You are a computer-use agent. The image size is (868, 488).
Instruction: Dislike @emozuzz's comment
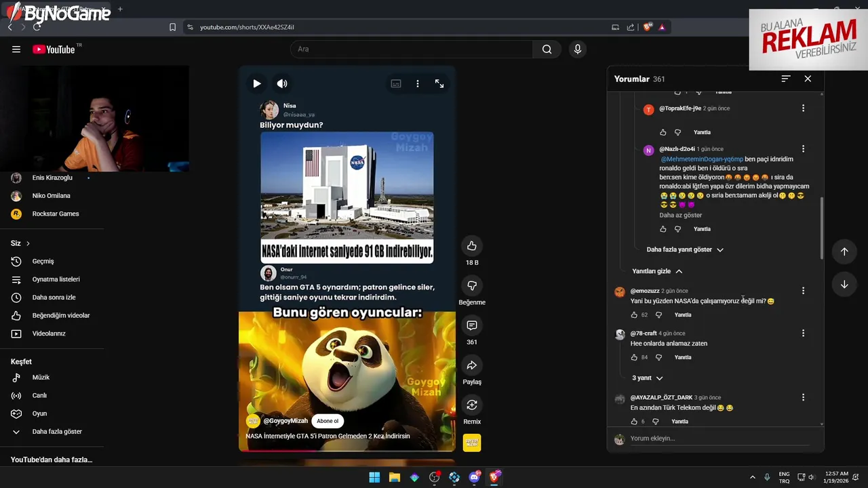click(x=658, y=315)
